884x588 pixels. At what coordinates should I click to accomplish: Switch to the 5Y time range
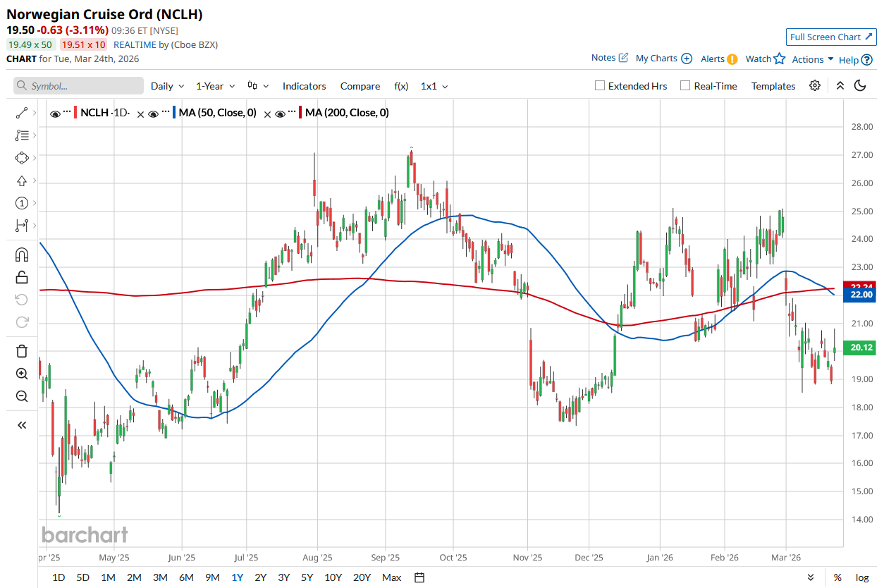point(307,577)
